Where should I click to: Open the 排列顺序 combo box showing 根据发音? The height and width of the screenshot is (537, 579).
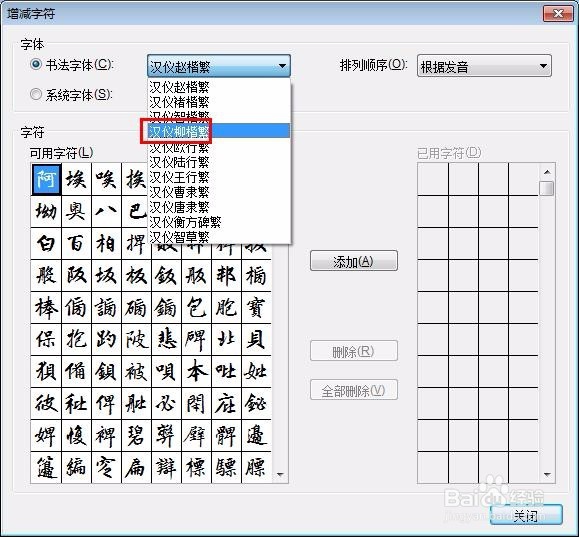[x=484, y=66]
